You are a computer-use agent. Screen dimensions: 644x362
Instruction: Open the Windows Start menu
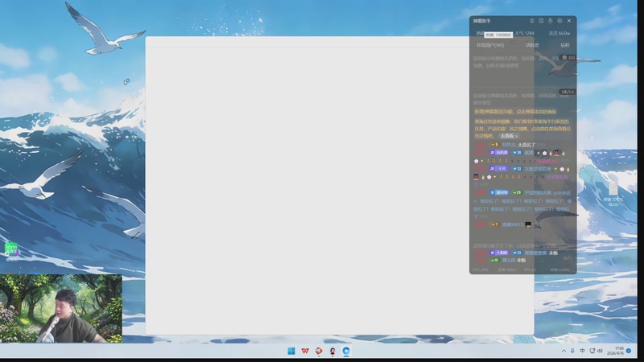291,351
